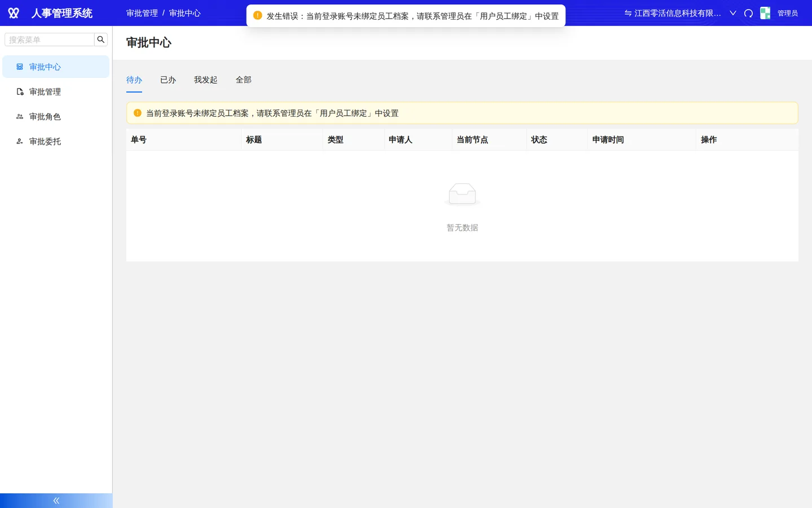Click 审批管理 breadcrumb link
This screenshot has width=812, height=508.
(x=142, y=13)
